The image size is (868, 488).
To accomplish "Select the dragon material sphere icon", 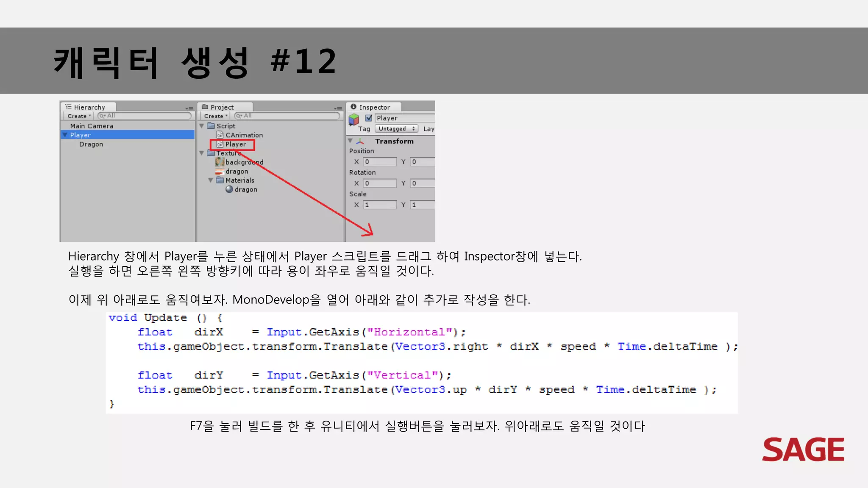I will click(x=229, y=189).
